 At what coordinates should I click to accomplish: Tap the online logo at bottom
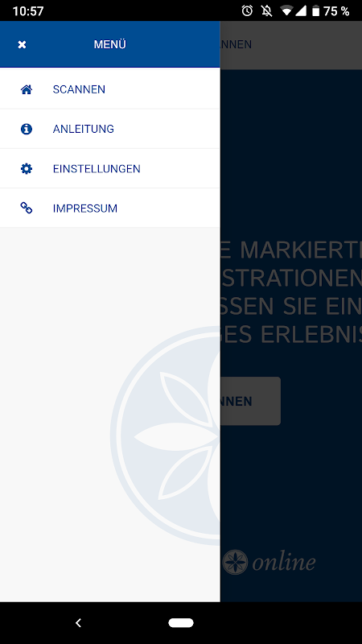(x=269, y=562)
